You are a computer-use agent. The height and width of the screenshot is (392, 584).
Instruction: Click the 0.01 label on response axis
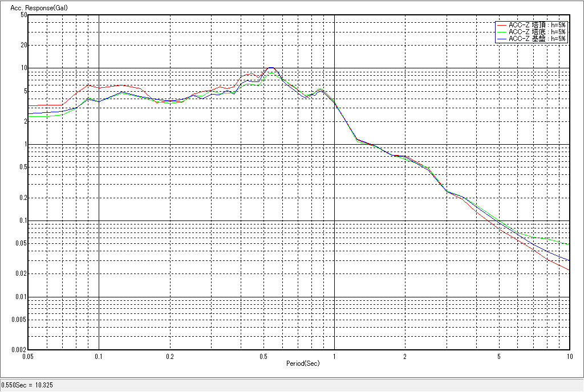pyautogui.click(x=21, y=297)
